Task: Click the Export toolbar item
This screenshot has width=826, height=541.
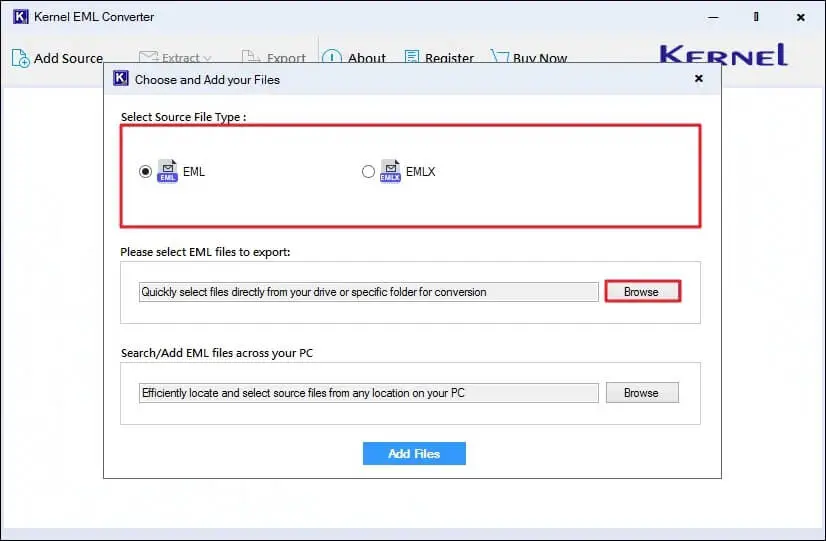Action: coord(273,57)
